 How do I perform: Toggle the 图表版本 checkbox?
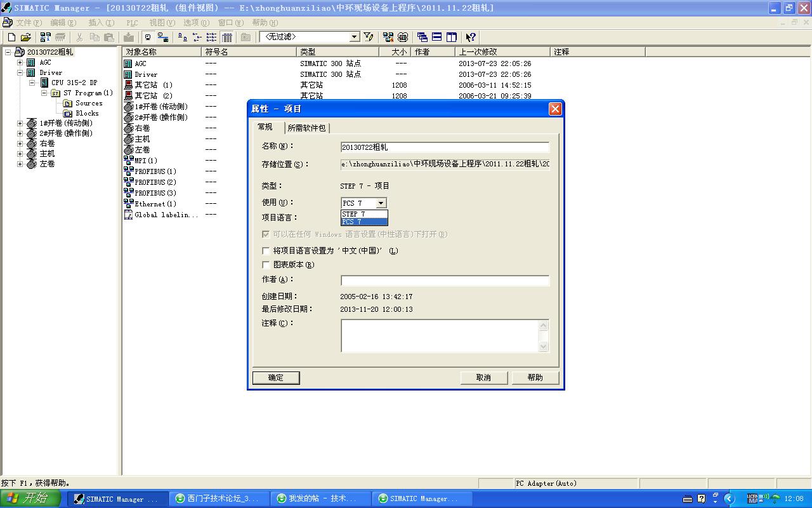[266, 265]
